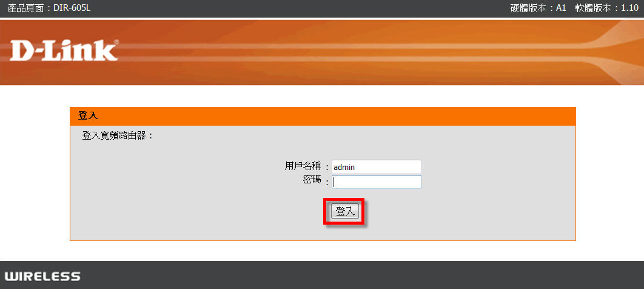Click the 用戶名稱 label

[x=303, y=166]
